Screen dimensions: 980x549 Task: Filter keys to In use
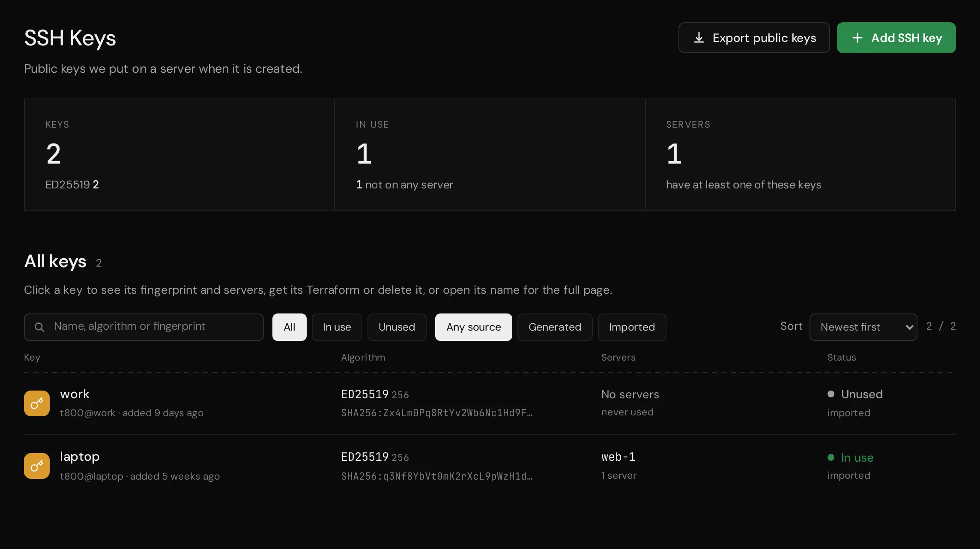[x=337, y=327]
